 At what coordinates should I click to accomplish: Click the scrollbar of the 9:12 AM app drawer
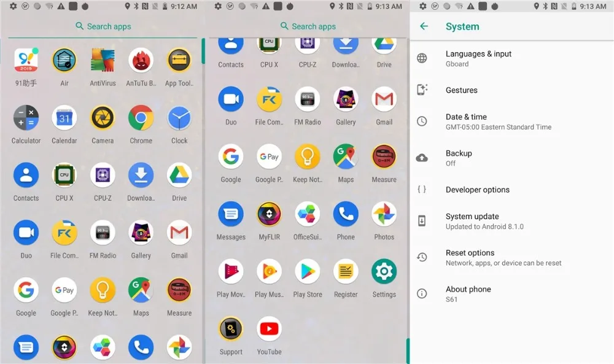203,51
